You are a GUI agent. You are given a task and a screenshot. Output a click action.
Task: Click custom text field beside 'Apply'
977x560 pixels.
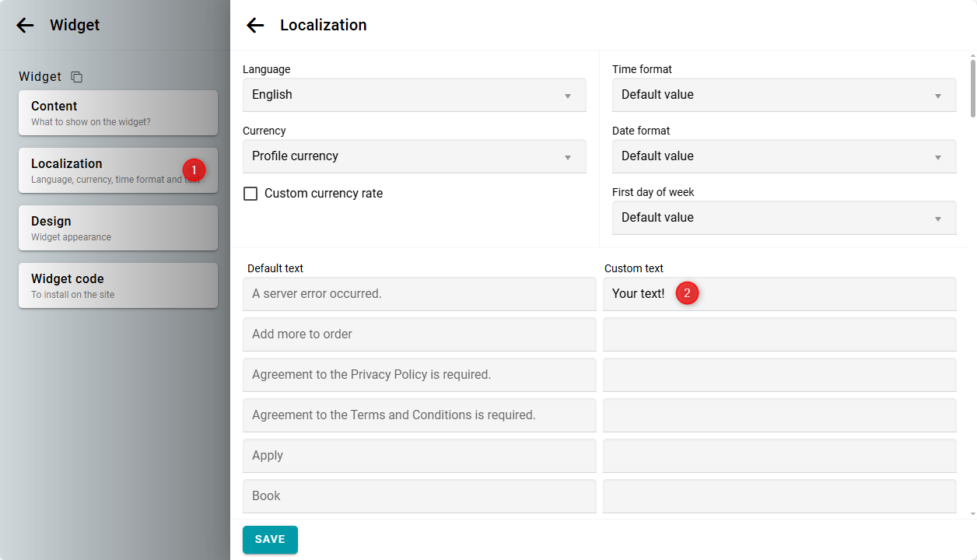[779, 456]
